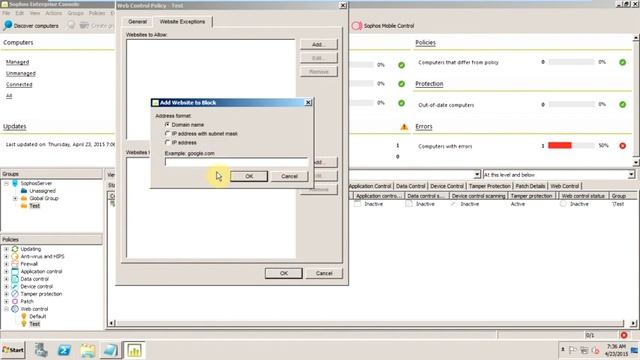Open the Protection dashboard heading link
Screen dimensions: 640x360
(429, 84)
